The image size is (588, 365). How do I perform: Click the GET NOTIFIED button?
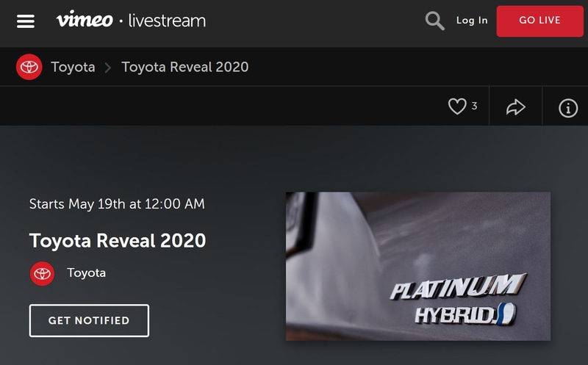point(89,321)
